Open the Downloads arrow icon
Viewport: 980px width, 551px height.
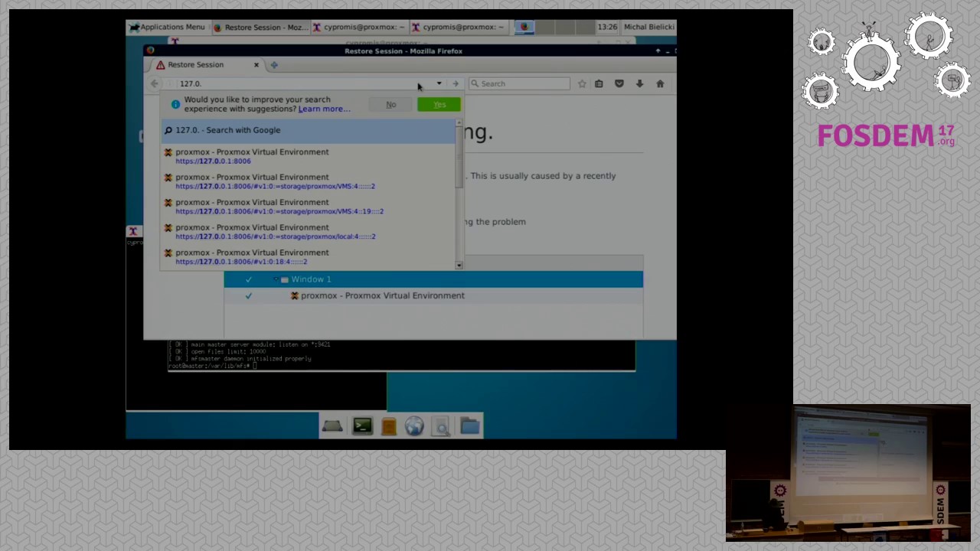639,83
